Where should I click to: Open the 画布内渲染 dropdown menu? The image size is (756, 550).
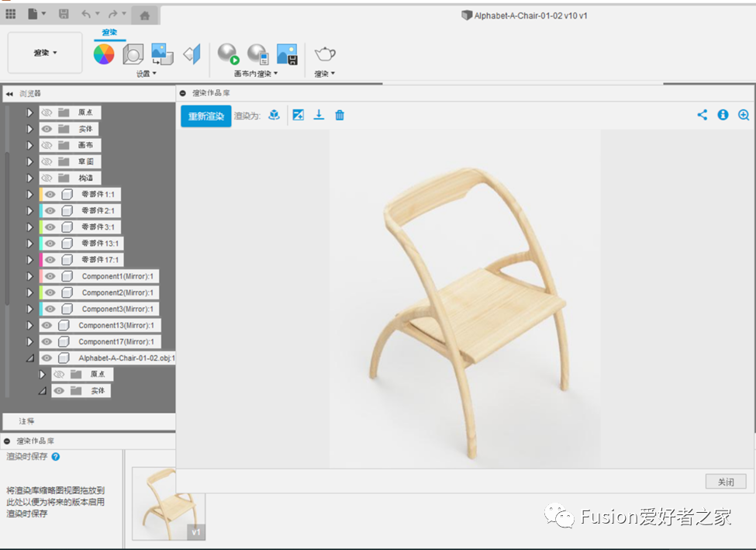click(256, 74)
